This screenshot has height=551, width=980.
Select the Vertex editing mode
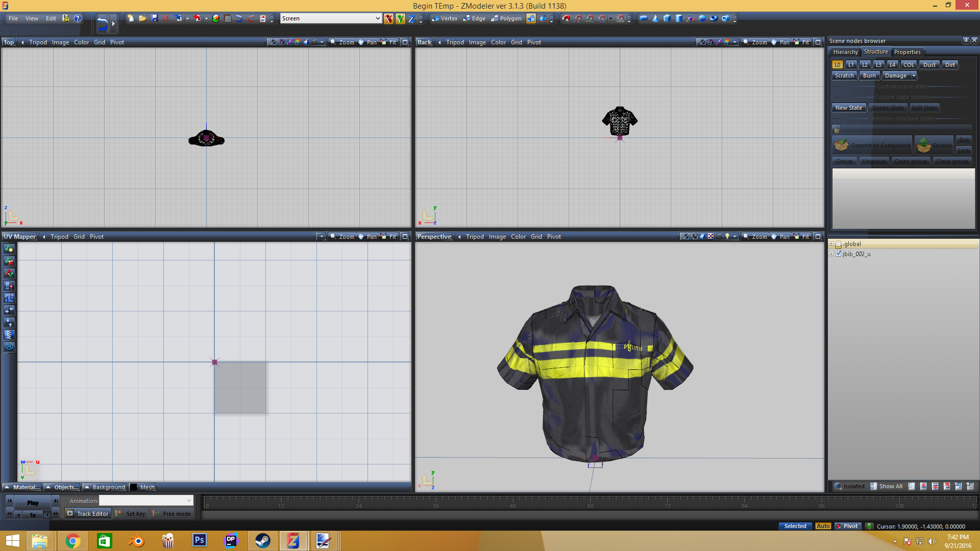[444, 18]
